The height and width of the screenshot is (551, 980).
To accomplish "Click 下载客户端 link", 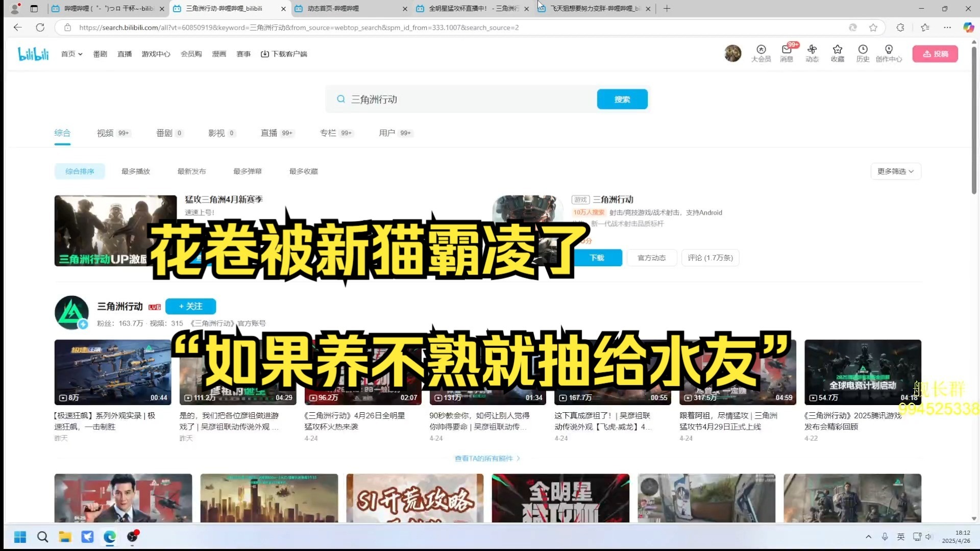I will 284,54.
